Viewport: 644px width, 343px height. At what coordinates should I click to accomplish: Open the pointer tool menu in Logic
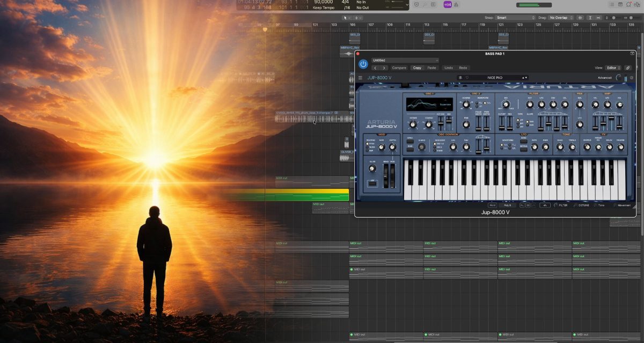(x=347, y=18)
